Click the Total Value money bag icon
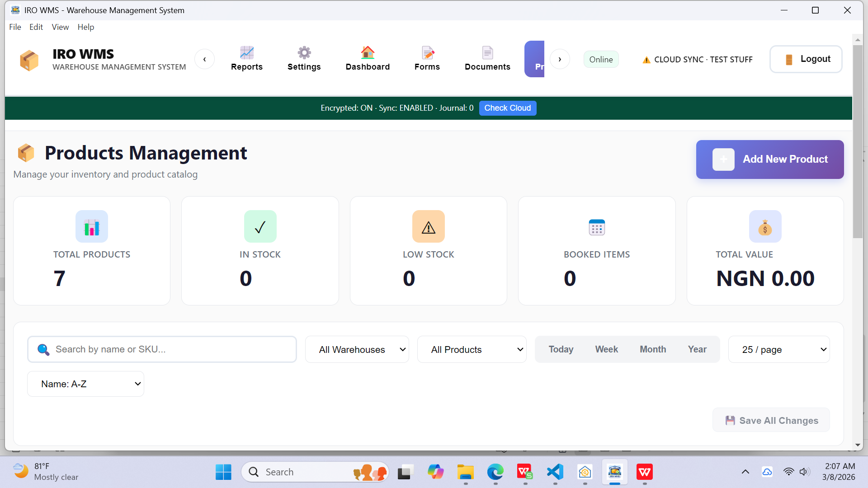The width and height of the screenshot is (868, 488). (x=765, y=227)
